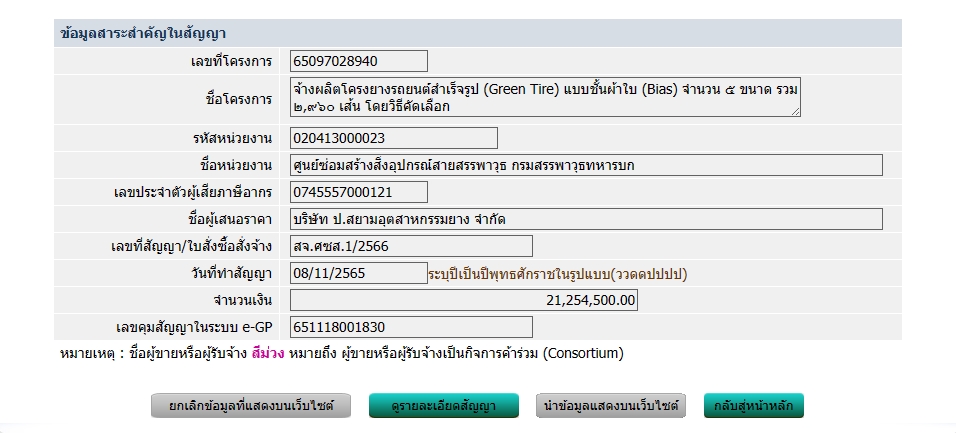
Task: Click the นำข้อมูลแสดงบนเว็บไซต์ button
Action: (x=612, y=406)
